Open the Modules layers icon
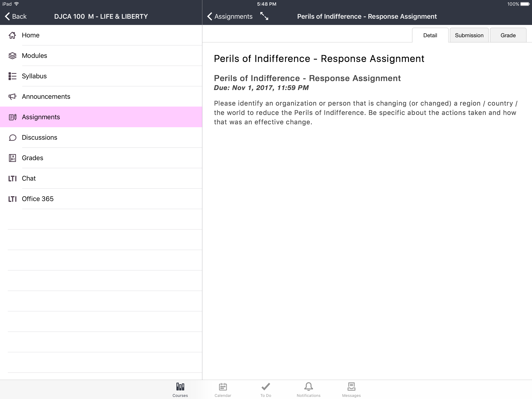532x399 pixels. [12, 56]
